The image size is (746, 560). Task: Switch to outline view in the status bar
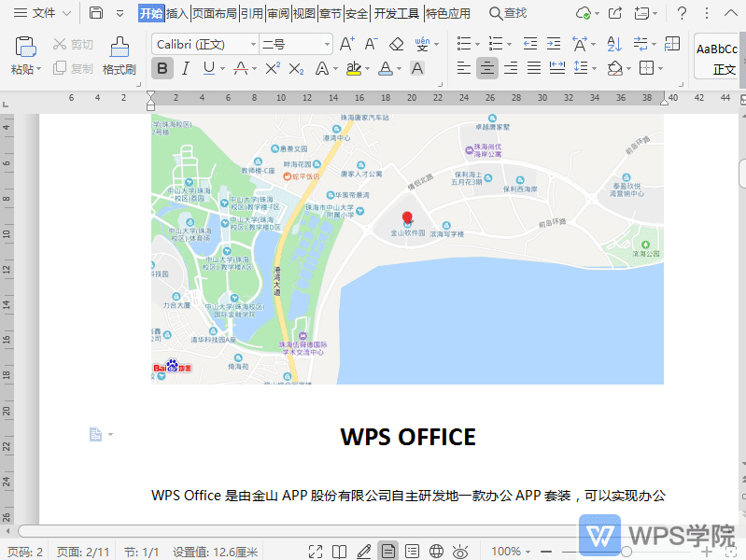pyautogui.click(x=412, y=552)
